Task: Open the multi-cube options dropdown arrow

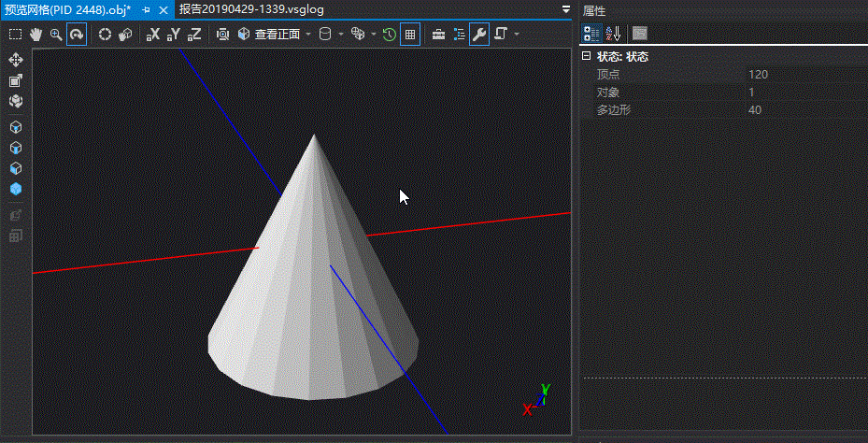Action: [374, 35]
